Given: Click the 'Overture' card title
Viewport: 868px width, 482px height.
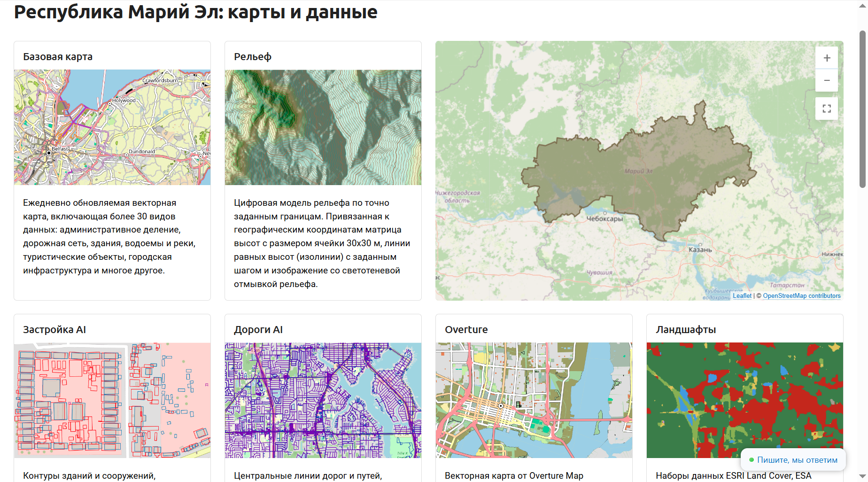Looking at the screenshot, I should click(x=466, y=330).
